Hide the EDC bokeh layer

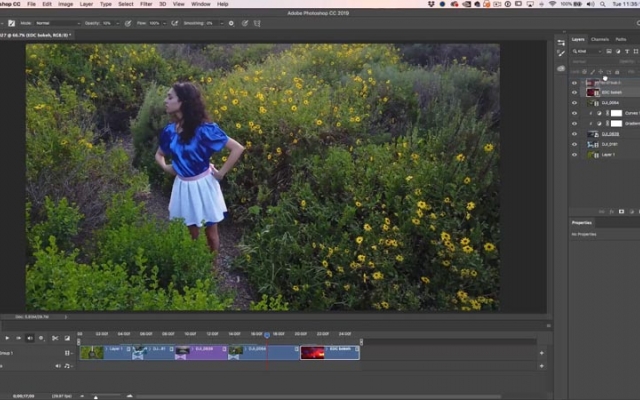(574, 93)
